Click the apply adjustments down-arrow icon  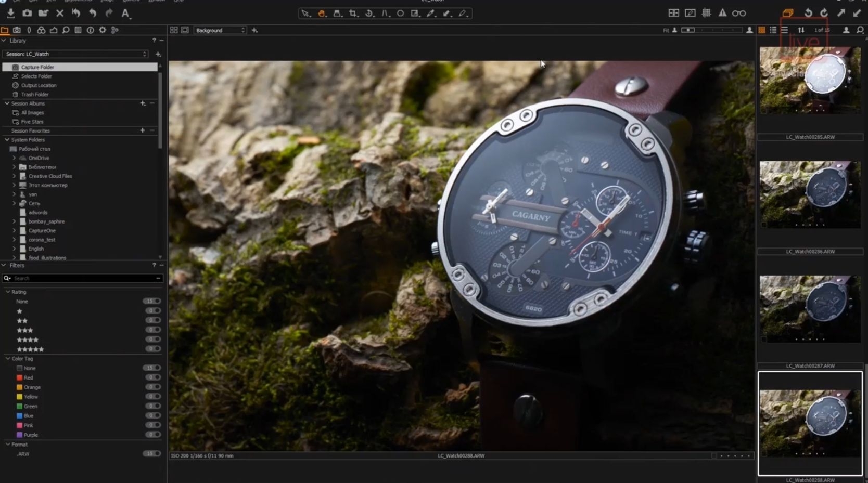click(x=857, y=13)
